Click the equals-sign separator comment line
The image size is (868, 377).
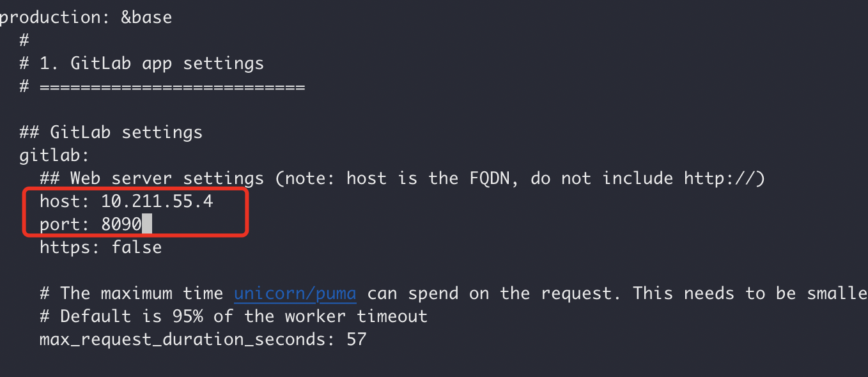tap(162, 86)
